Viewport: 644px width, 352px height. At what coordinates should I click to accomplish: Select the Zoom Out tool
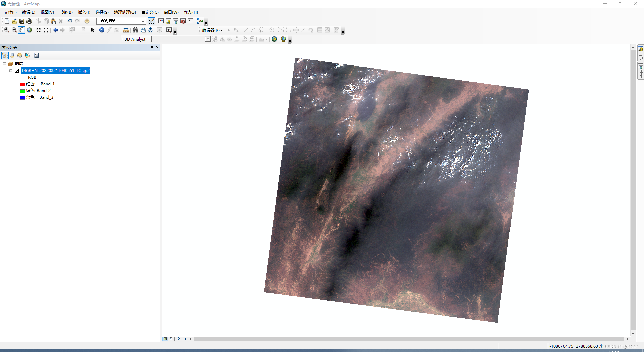[14, 30]
